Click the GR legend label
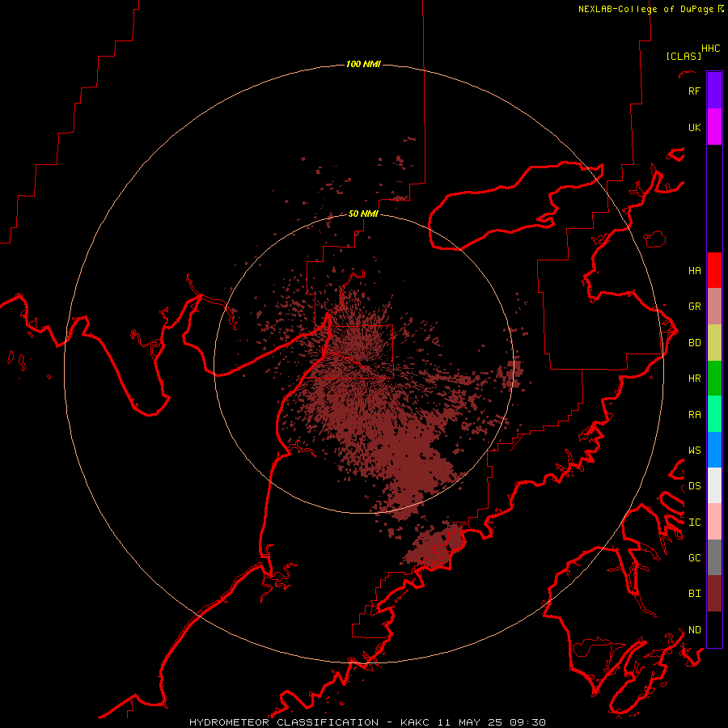Screen dimensions: 728x728 [x=694, y=307]
